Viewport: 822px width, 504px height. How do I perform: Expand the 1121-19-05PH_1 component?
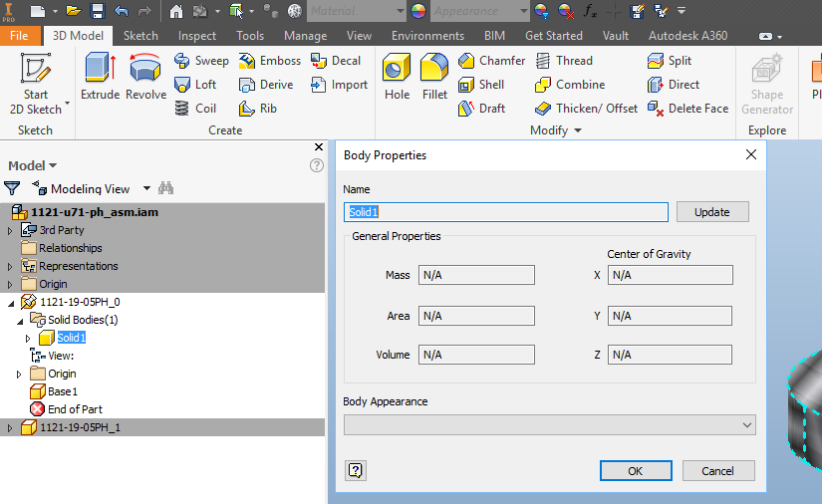pyautogui.click(x=9, y=428)
